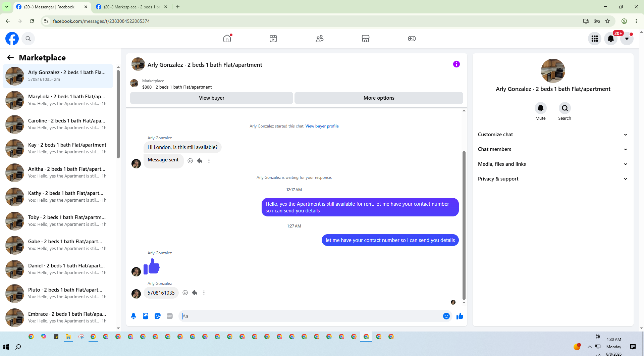Image resolution: width=644 pixels, height=356 pixels.
Task: Open conversation information purple icon
Action: [x=457, y=64]
